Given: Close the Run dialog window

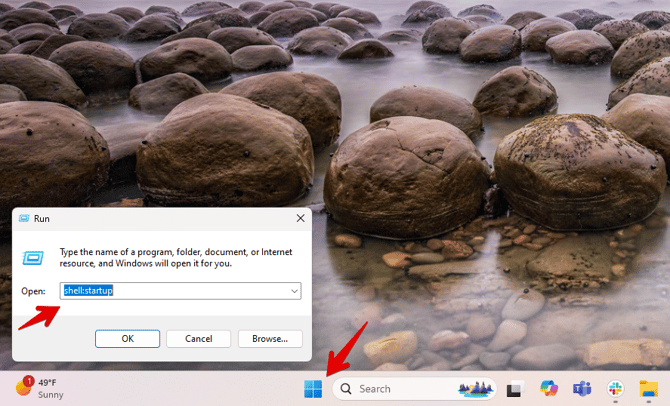Looking at the screenshot, I should point(300,218).
